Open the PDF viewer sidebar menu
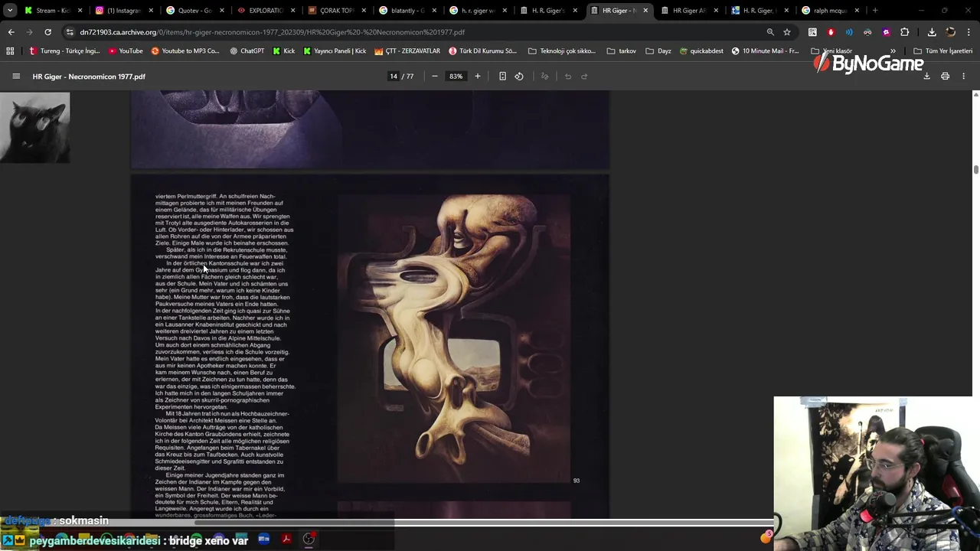The width and height of the screenshot is (980, 551). pyautogui.click(x=16, y=77)
